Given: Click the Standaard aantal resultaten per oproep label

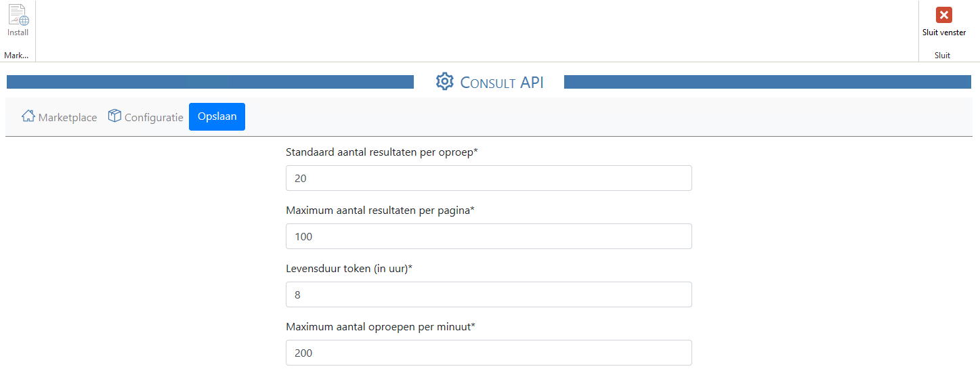Looking at the screenshot, I should pyautogui.click(x=381, y=152).
